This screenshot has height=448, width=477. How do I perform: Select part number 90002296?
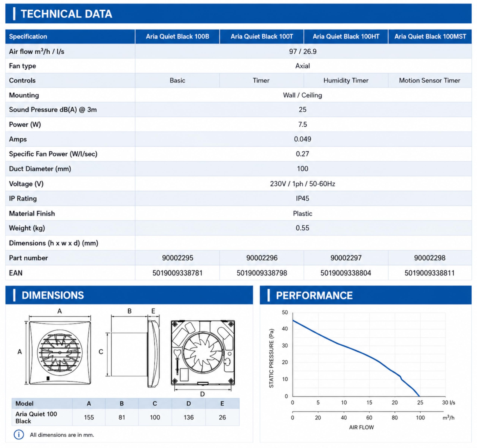click(262, 258)
